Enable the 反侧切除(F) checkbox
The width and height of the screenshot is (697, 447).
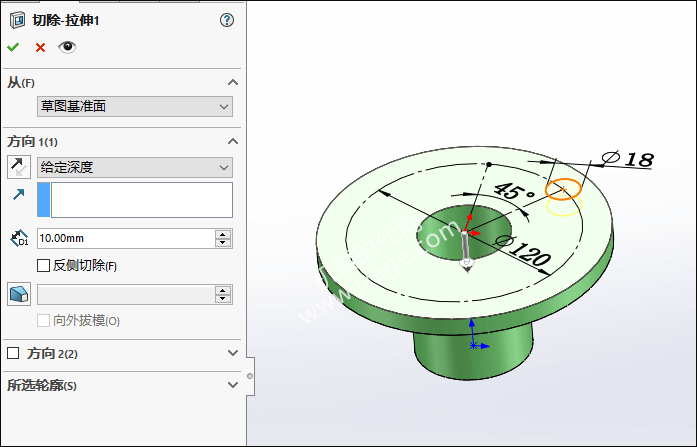[x=43, y=266]
